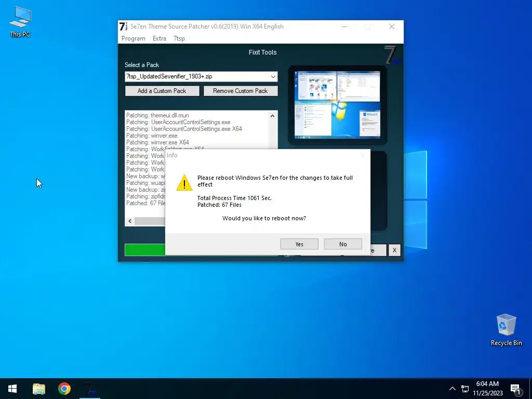Screen dimensions: 532x399
Task: Open the Windows Start menu
Action: [x=12, y=389]
